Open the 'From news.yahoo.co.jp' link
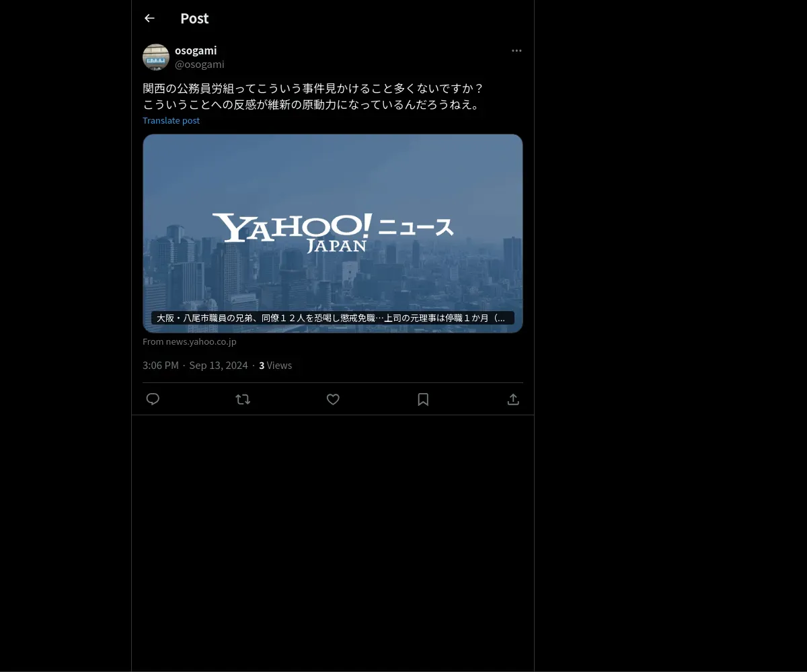Image resolution: width=807 pixels, height=672 pixels. click(190, 341)
